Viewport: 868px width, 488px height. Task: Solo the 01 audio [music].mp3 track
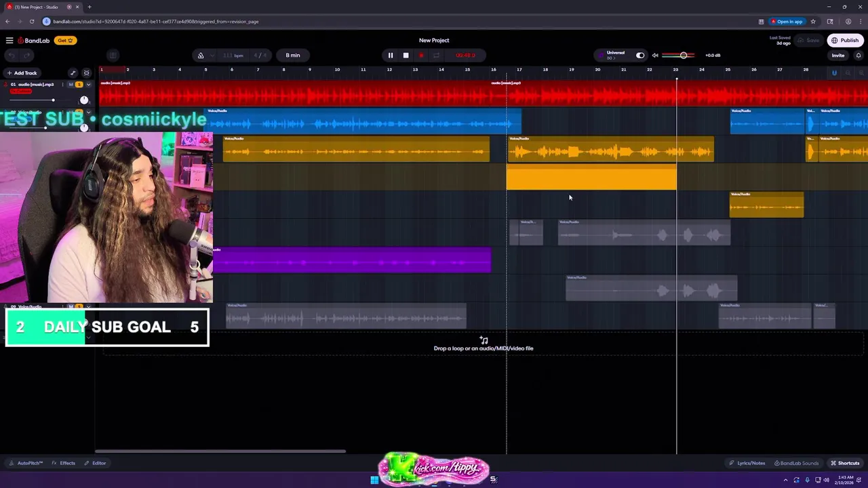pos(79,85)
